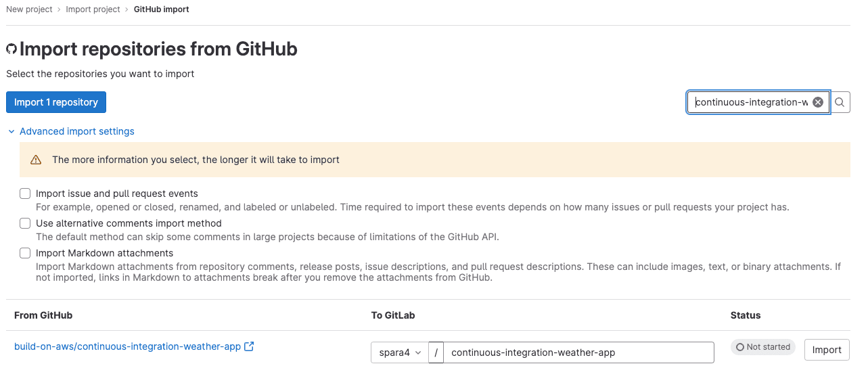Open the spara4 namespace dropdown
Screen dimensions: 868x389
(x=400, y=352)
